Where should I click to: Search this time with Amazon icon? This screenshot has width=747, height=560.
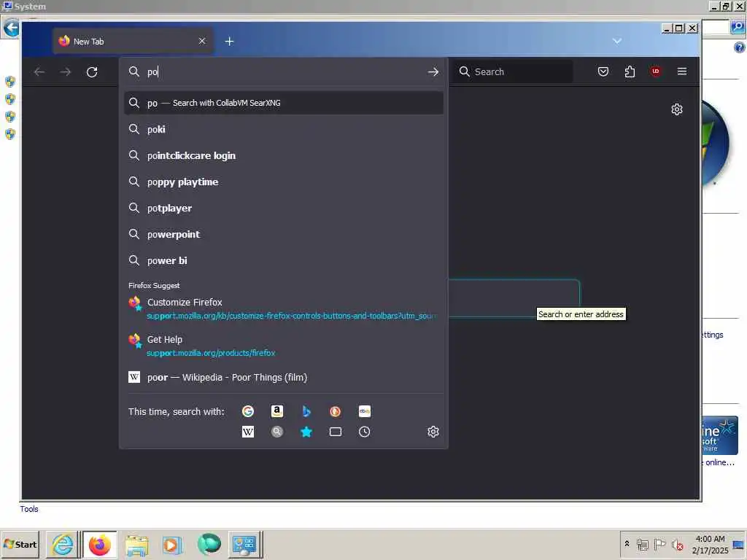(276, 411)
